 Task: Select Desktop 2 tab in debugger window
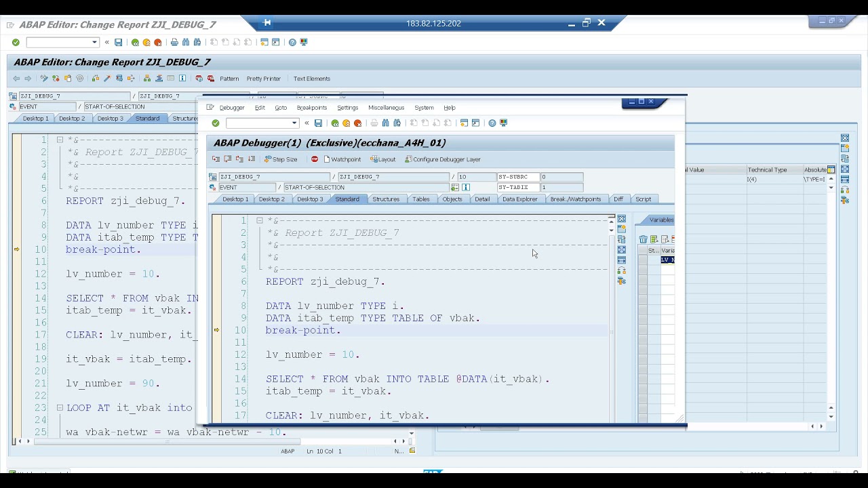pos(271,199)
